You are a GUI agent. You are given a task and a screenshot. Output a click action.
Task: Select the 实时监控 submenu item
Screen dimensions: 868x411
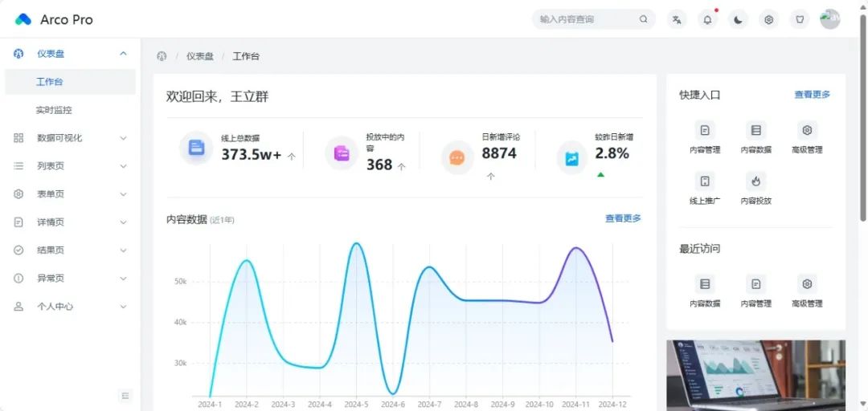point(70,110)
